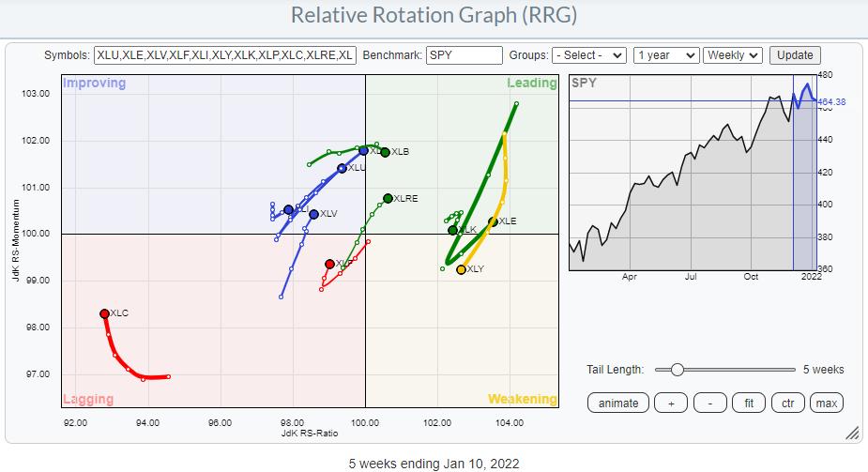
Task: Select the XLB sector marker
Action: tap(385, 152)
